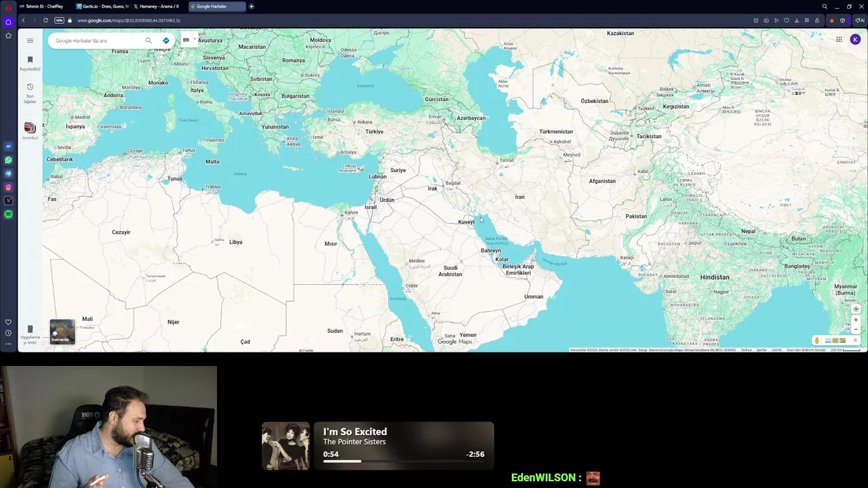Image resolution: width=868 pixels, height=488 pixels.
Task: Click the Uygulamayı yükle phone icon
Action: click(30, 329)
